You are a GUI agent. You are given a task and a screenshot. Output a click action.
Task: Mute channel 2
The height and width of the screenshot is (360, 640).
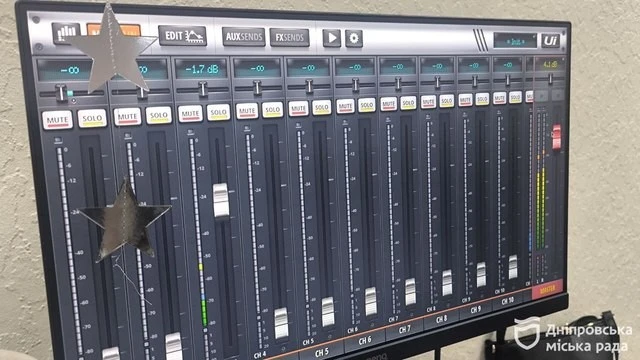click(x=127, y=117)
